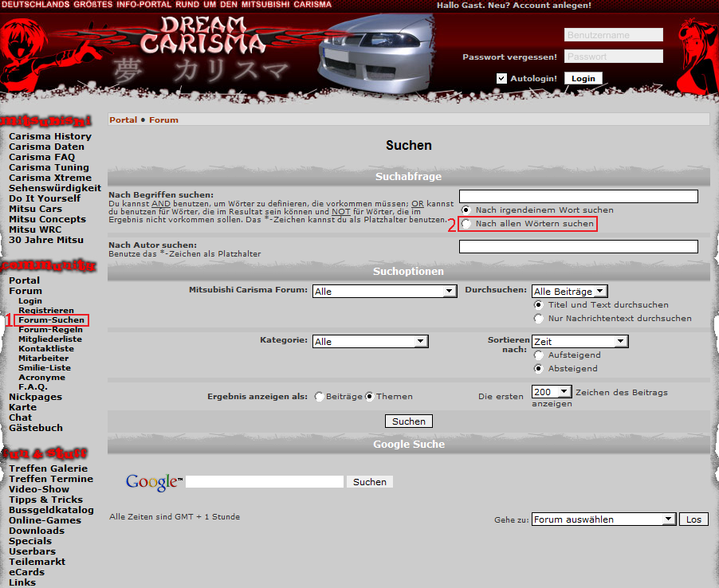Click the 'Nach Begriffen suchen' text field

click(578, 196)
